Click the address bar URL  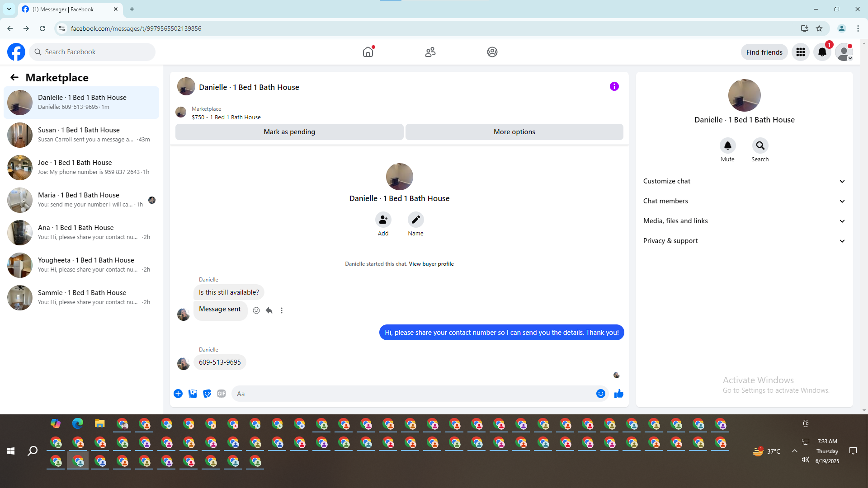pos(136,28)
